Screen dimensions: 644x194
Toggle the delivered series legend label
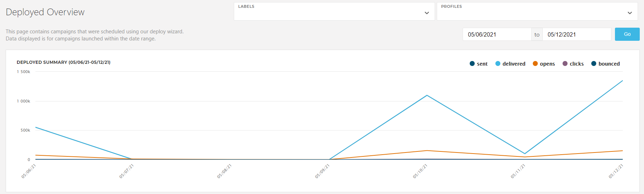coord(514,64)
